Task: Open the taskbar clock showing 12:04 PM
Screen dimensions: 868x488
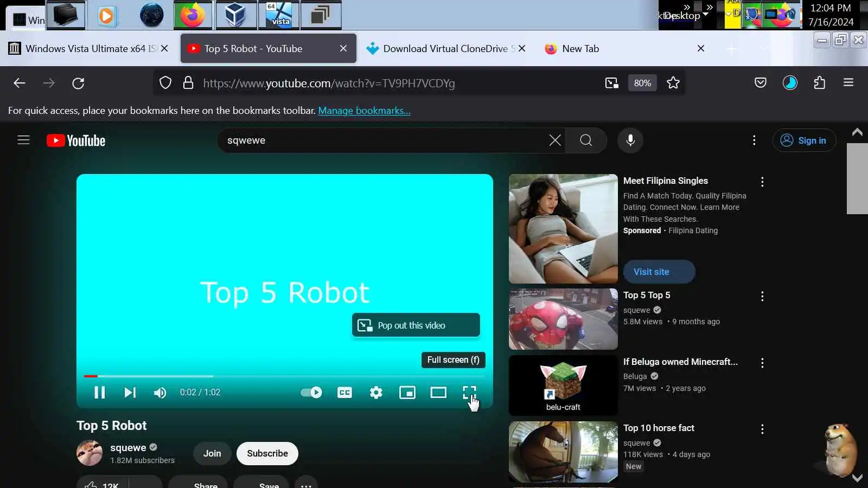Action: [x=831, y=15]
